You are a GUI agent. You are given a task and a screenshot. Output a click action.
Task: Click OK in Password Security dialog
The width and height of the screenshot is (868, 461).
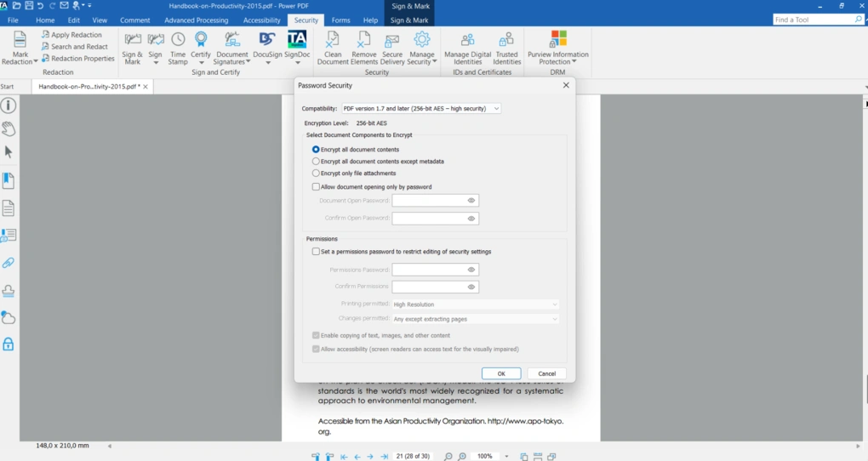click(x=501, y=373)
